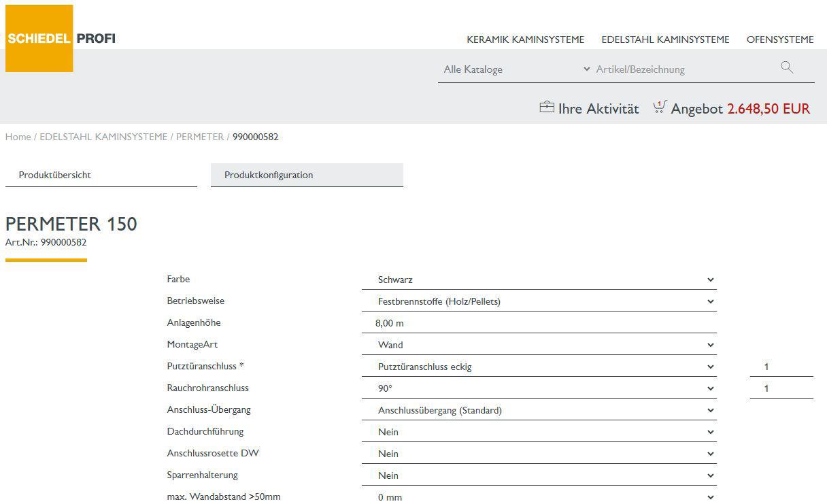Open Farbe dropdown showing Schwarz
The height and width of the screenshot is (504, 827).
click(539, 280)
